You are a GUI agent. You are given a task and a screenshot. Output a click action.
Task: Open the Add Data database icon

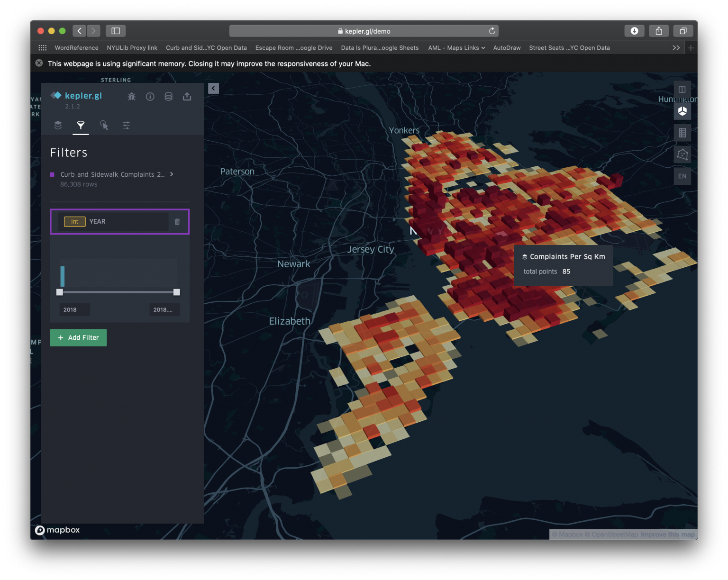pos(168,96)
